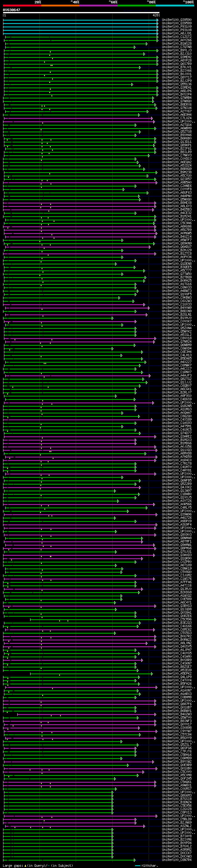Select the UniRef100_B1WS28 label
Image resolution: width=197 pixels, height=868 pixels.
pos(177,43)
